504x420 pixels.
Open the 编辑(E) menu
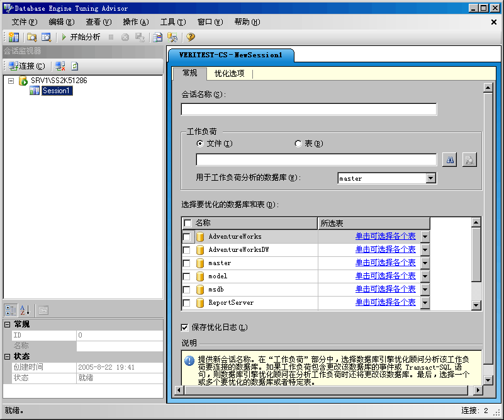pos(62,22)
